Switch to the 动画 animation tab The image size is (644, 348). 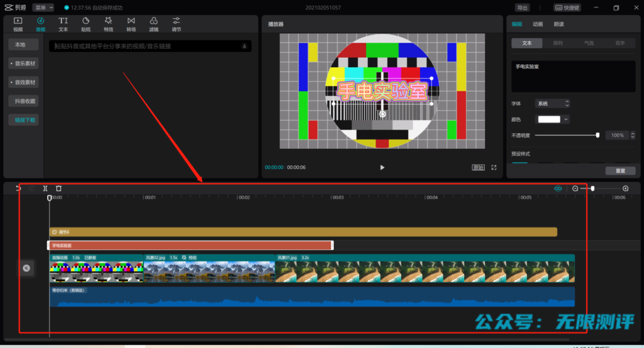pos(538,24)
